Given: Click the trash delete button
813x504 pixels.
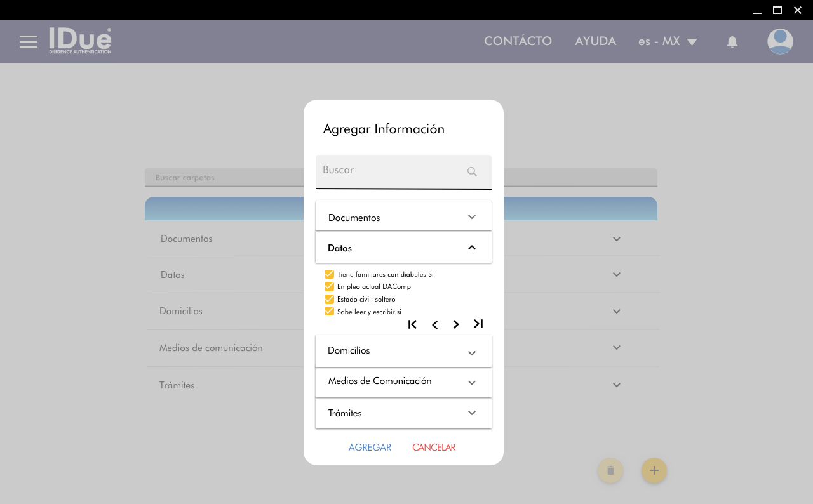Looking at the screenshot, I should 610,470.
